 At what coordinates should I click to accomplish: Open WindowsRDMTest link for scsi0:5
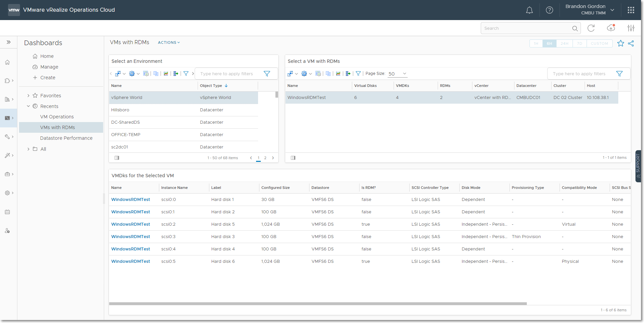131,261
